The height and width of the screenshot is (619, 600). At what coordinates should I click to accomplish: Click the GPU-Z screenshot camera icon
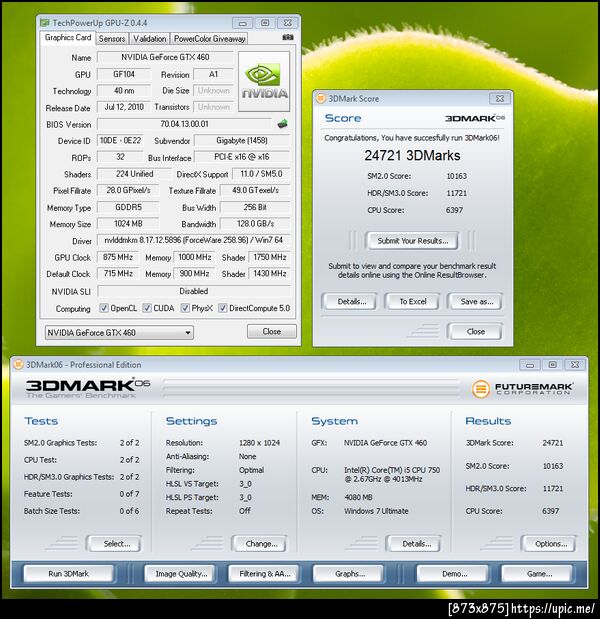[288, 37]
